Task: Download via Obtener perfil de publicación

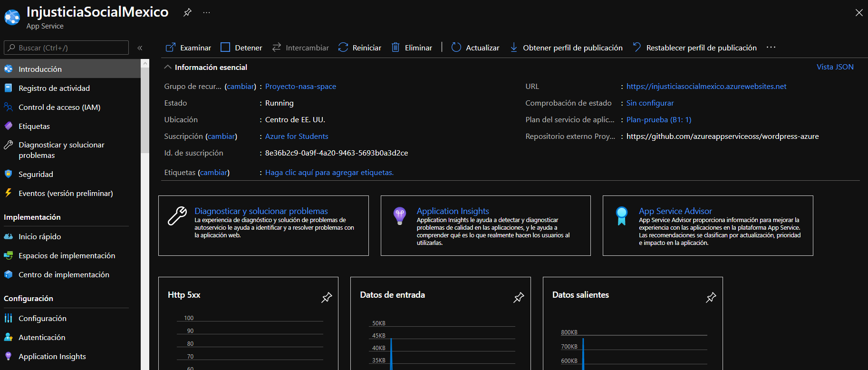Action: [x=566, y=48]
